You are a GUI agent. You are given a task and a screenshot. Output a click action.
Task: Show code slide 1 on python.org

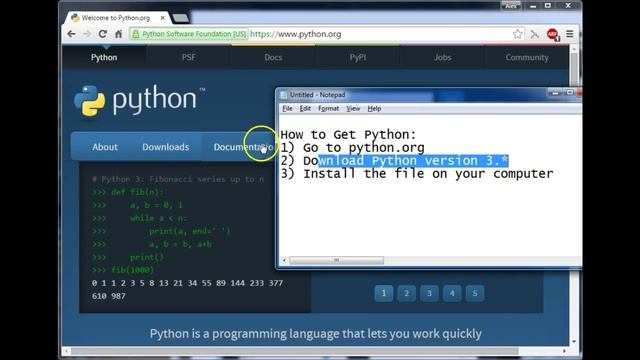coord(384,293)
